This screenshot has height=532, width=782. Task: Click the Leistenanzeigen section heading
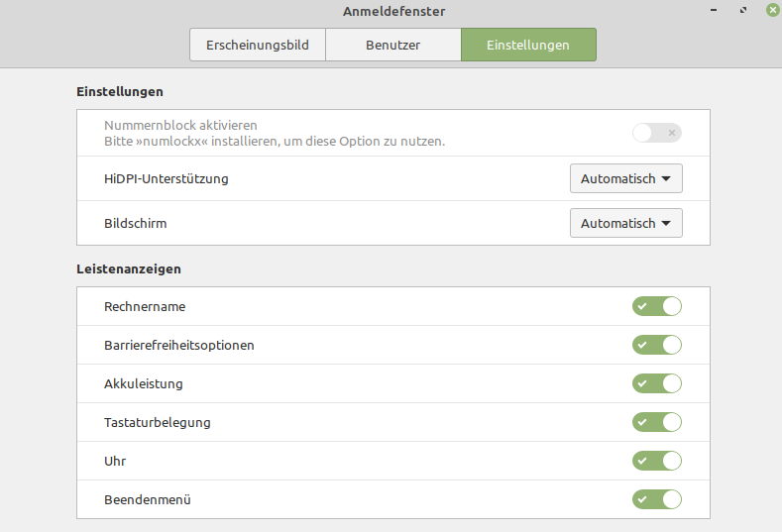[x=128, y=268]
